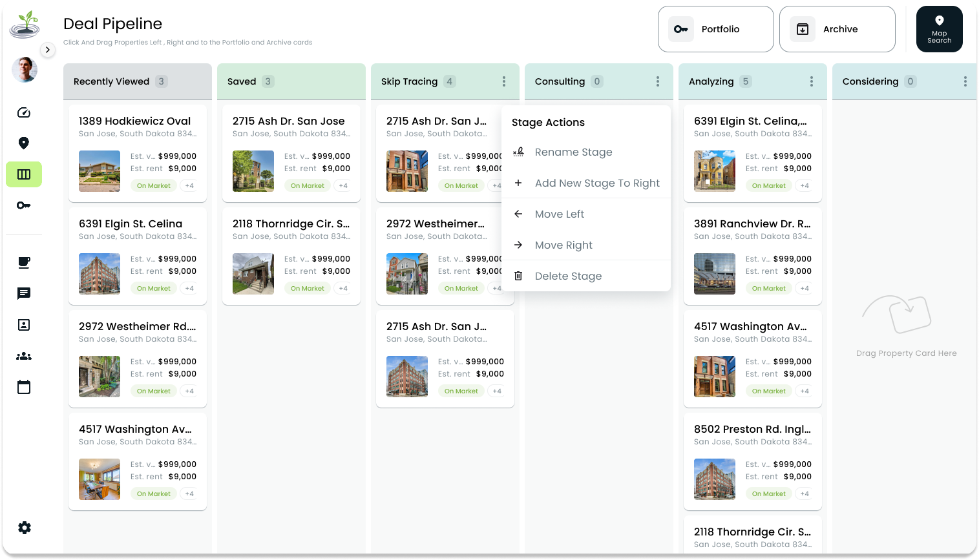
Task: Open 6391 Elgin St. Celina thumbnail in Recently Viewed
Action: pos(100,274)
